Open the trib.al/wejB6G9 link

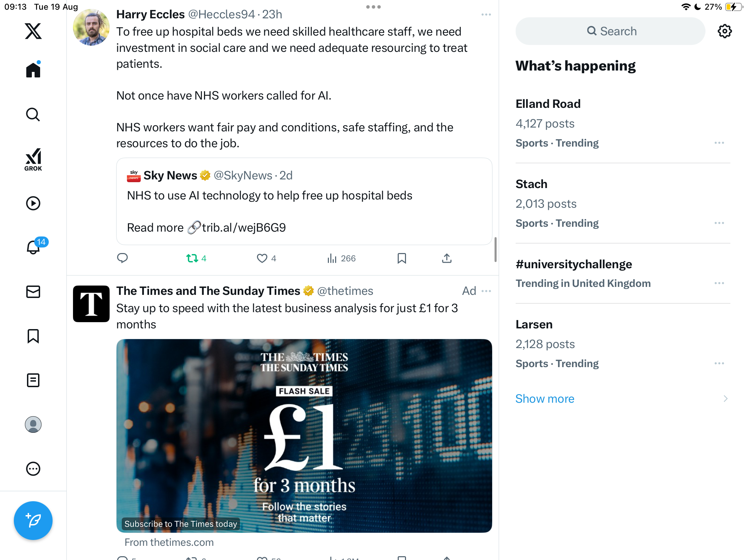243,227
